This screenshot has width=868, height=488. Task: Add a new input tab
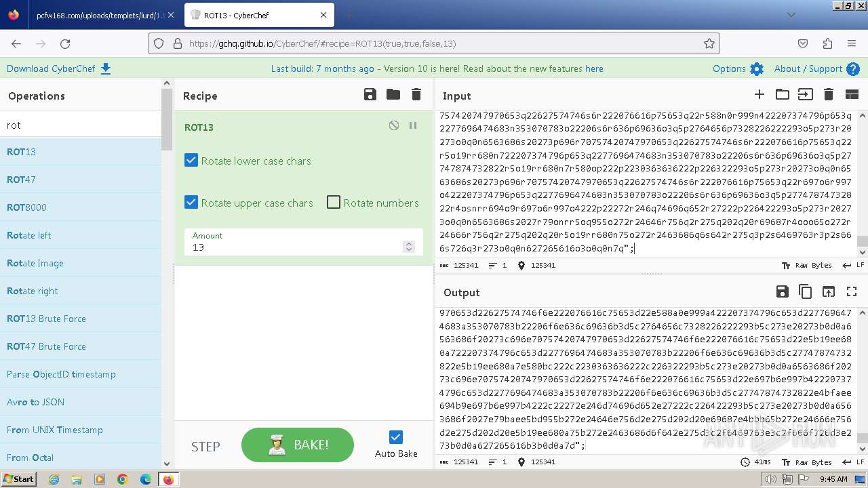point(759,95)
